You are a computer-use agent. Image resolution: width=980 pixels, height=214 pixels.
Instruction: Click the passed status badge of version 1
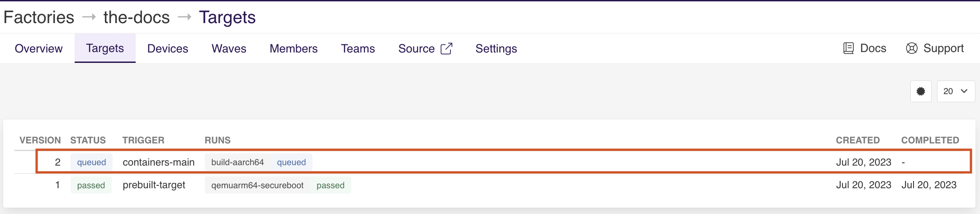click(91, 185)
